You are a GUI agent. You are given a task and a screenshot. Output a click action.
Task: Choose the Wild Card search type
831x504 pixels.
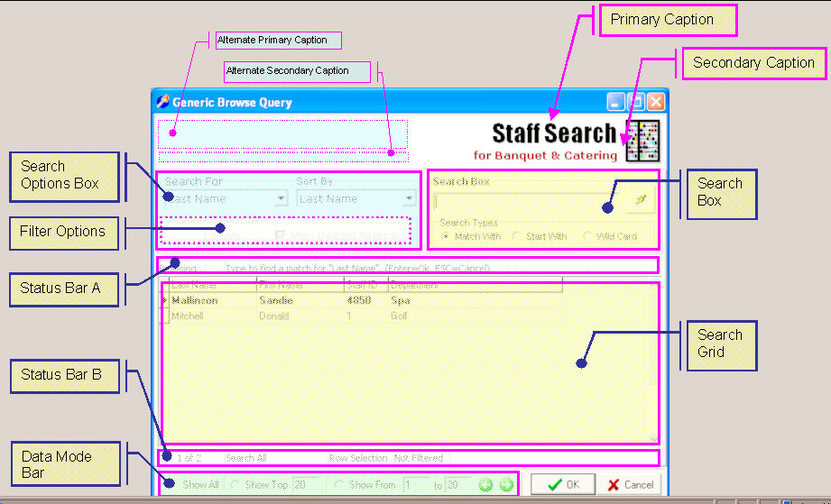pyautogui.click(x=588, y=236)
